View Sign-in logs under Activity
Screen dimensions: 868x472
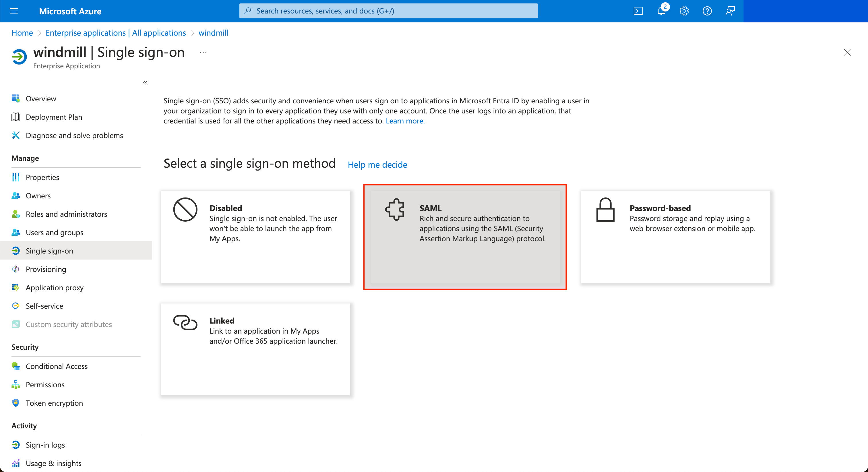click(x=45, y=445)
